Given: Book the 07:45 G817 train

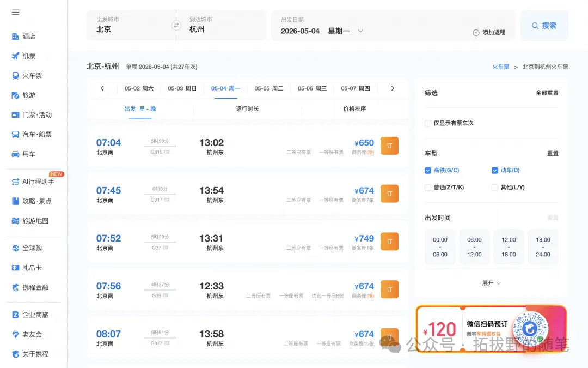Looking at the screenshot, I should pos(389,194).
